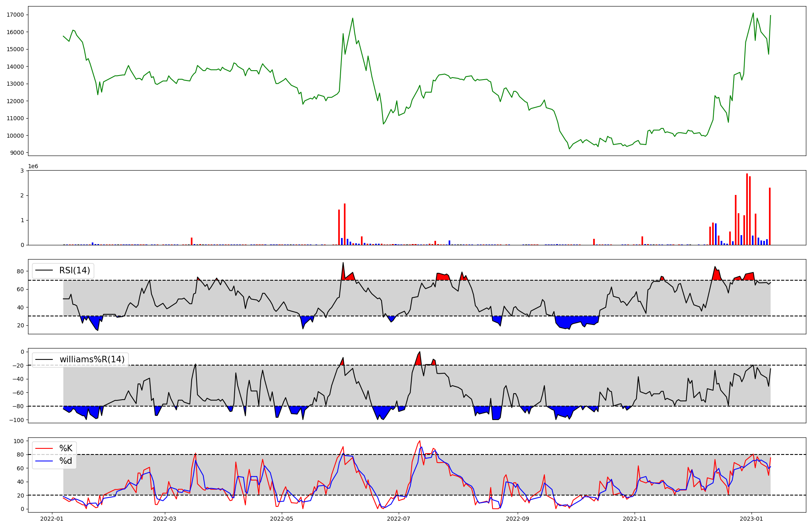Image resolution: width=812 pixels, height=528 pixels.
Task: Click the 2022-05 x-axis date label
Action: coord(281,519)
